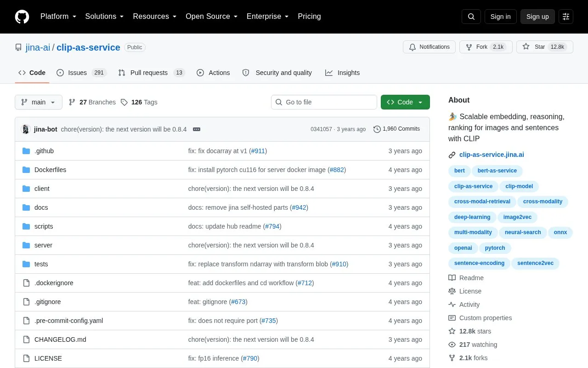
Task: View the 126 Tags list
Action: [139, 102]
